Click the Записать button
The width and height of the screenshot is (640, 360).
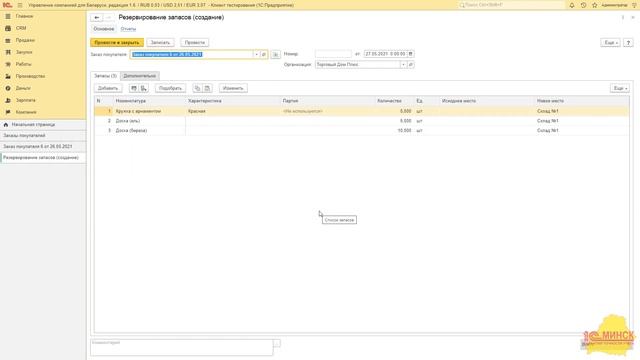(160, 42)
